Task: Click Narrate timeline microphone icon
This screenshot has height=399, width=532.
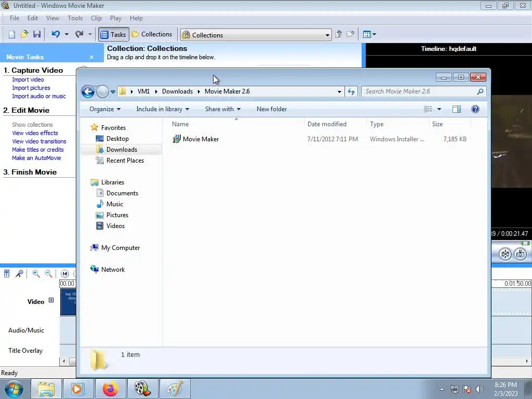Action: (19, 273)
